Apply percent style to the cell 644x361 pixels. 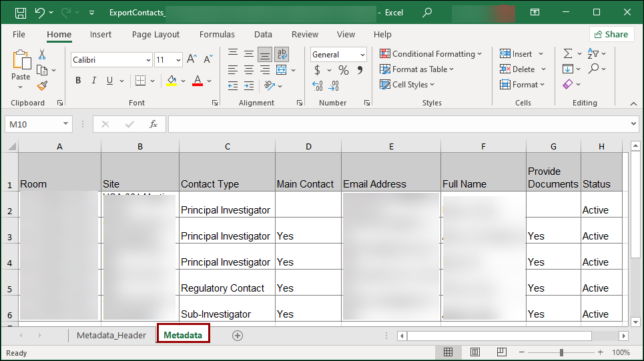click(x=343, y=70)
